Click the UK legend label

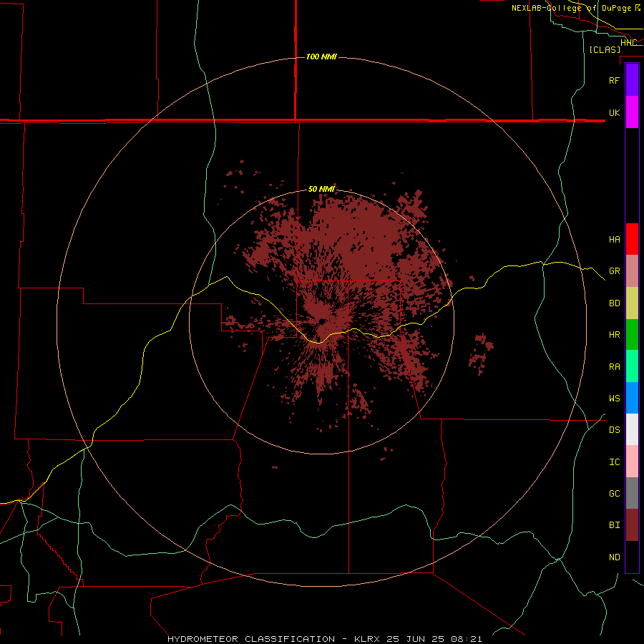(x=615, y=112)
